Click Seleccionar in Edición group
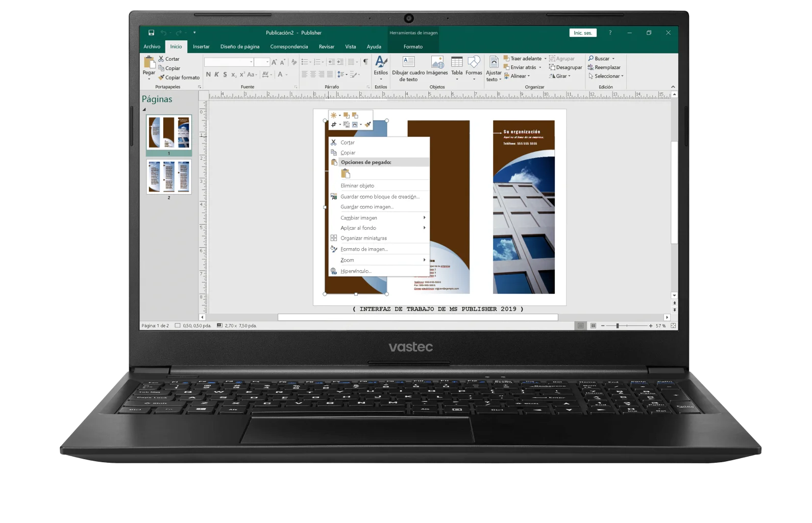Image resolution: width=812 pixels, height=523 pixels. [606, 76]
